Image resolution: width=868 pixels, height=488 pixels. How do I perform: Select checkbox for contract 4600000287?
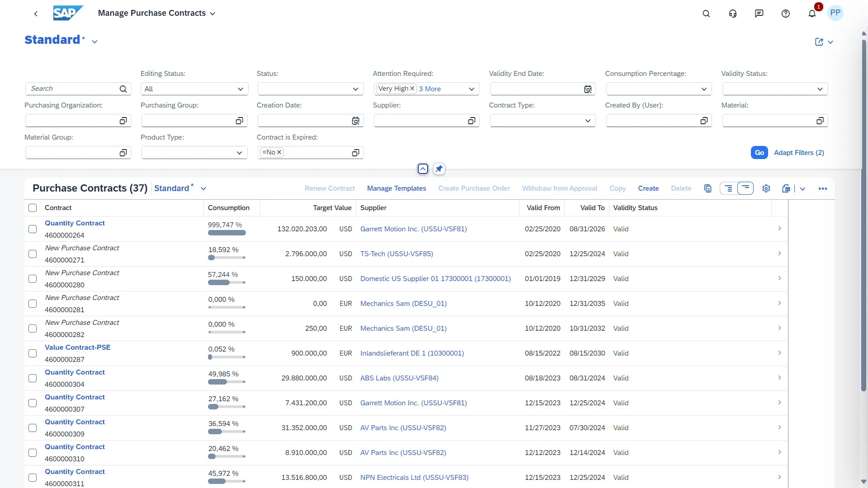tap(33, 353)
